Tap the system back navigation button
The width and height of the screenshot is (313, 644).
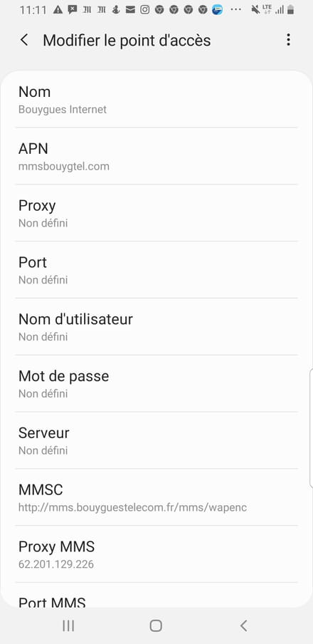(244, 625)
